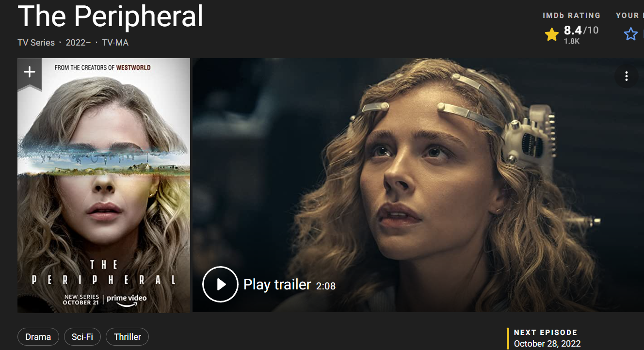This screenshot has height=350, width=644.
Task: Open the three-dot menu on trailer
Action: pyautogui.click(x=627, y=76)
